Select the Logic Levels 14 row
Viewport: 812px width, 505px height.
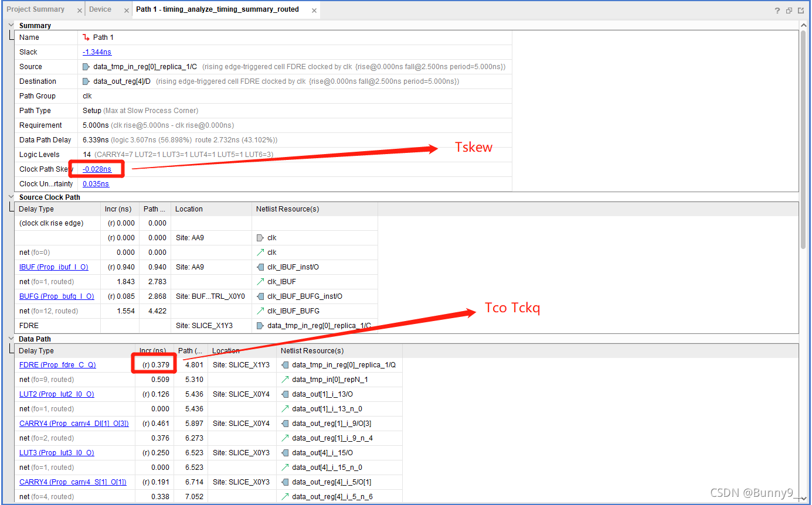tap(263, 155)
